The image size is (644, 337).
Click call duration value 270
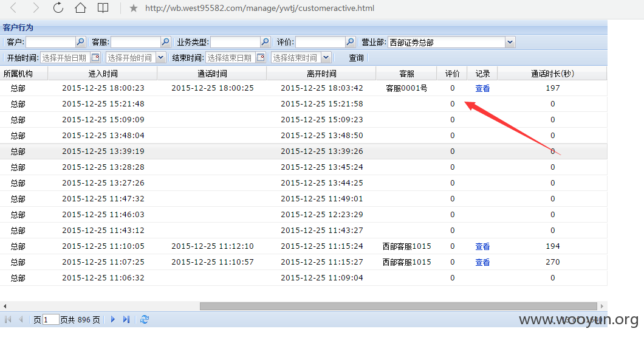553,262
